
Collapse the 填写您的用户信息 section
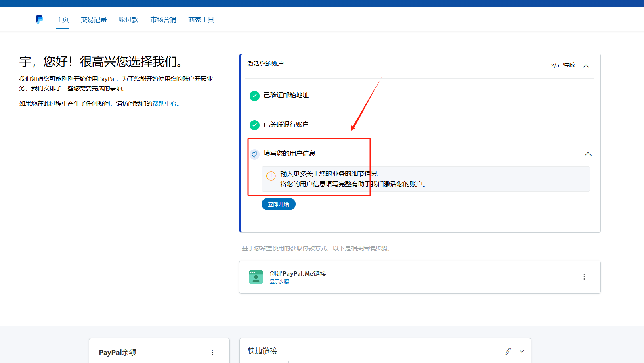click(588, 154)
